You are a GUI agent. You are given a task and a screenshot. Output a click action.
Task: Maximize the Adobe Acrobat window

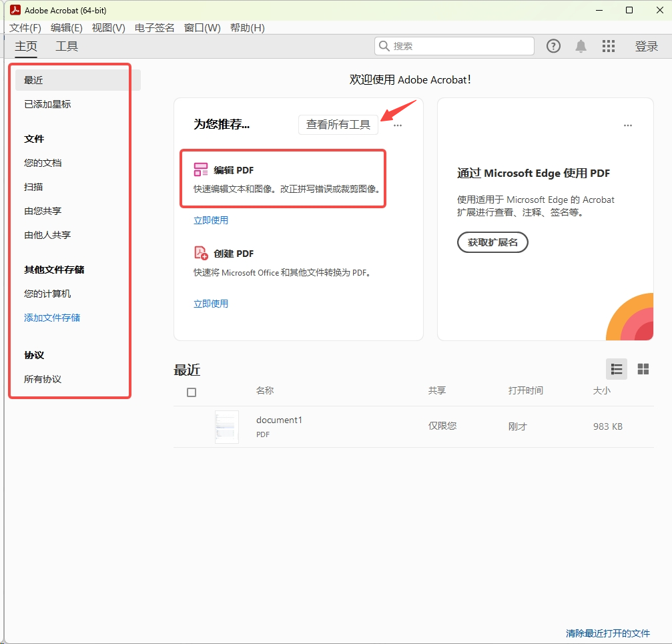point(629,10)
